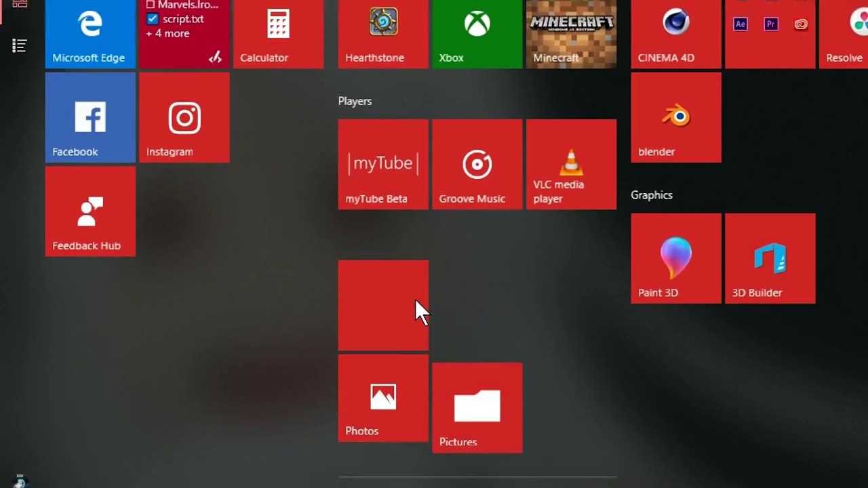
Task: Open the Minecraft tile
Action: (x=572, y=34)
